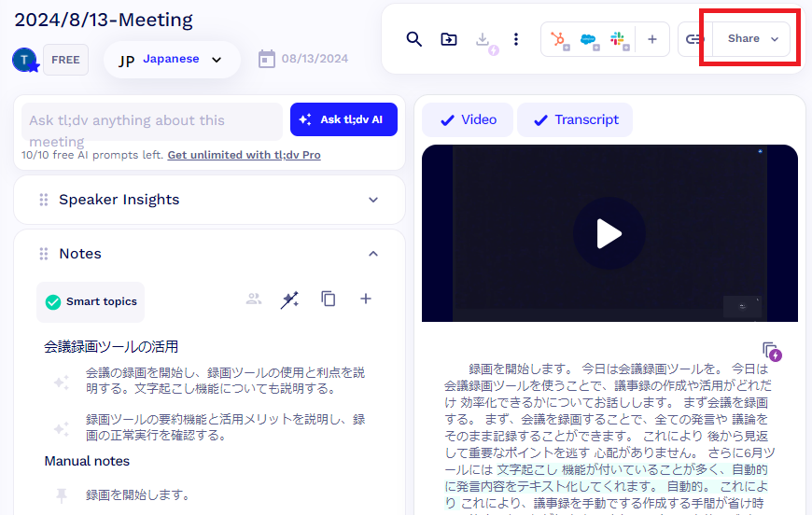Image resolution: width=812 pixels, height=515 pixels.
Task: Click the move to folder icon
Action: [449, 39]
